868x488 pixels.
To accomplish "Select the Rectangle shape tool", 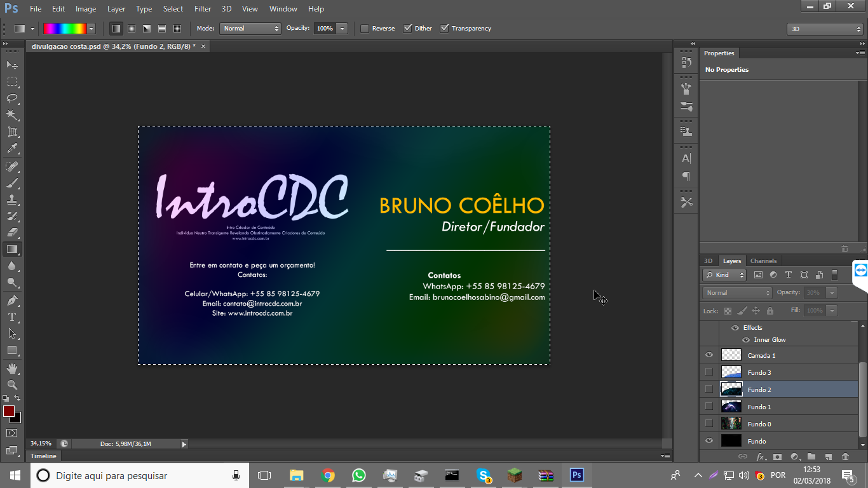I will pyautogui.click(x=12, y=350).
